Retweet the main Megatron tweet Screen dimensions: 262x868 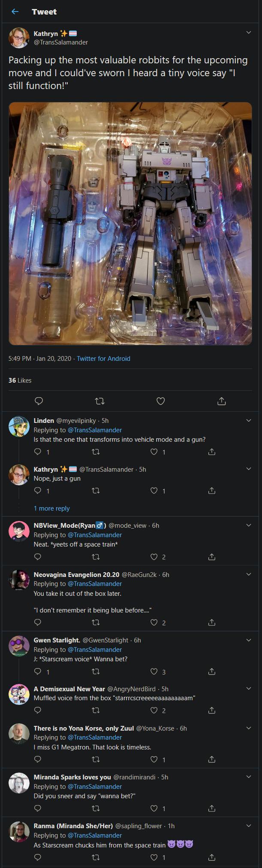click(99, 401)
